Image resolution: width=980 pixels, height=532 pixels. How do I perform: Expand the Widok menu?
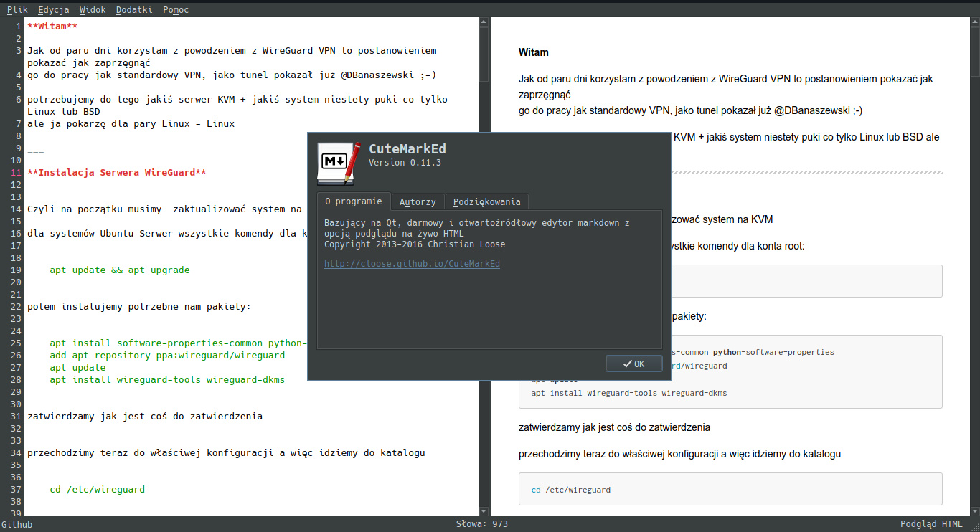point(93,10)
